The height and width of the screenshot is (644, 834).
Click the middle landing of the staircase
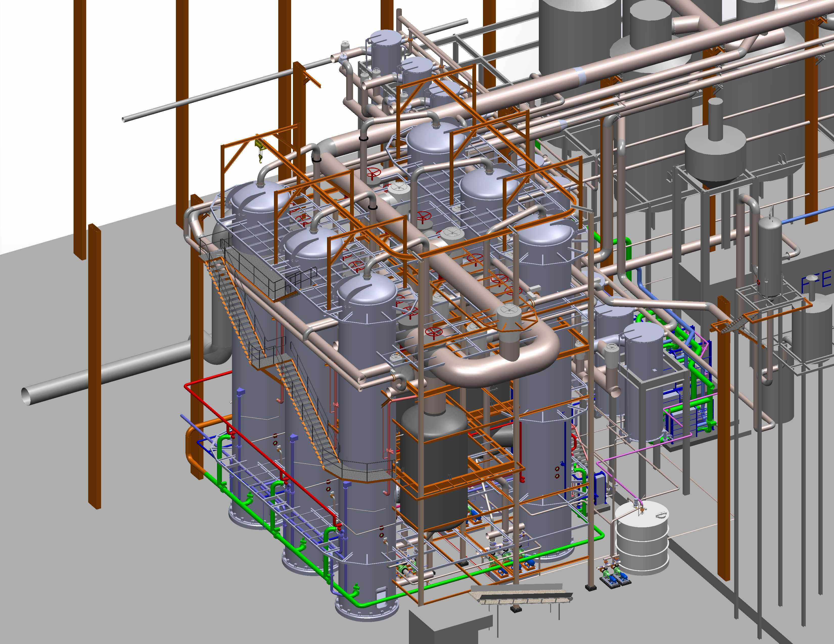point(270,361)
